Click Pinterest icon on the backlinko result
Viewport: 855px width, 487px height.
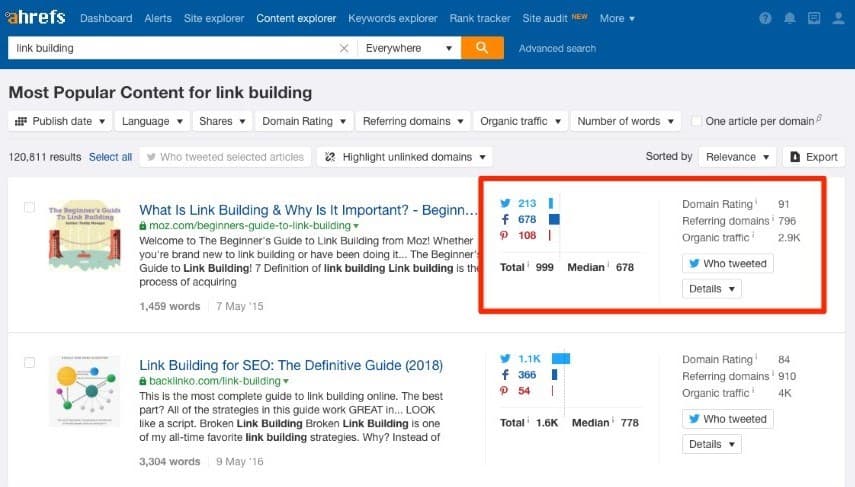tap(504, 391)
